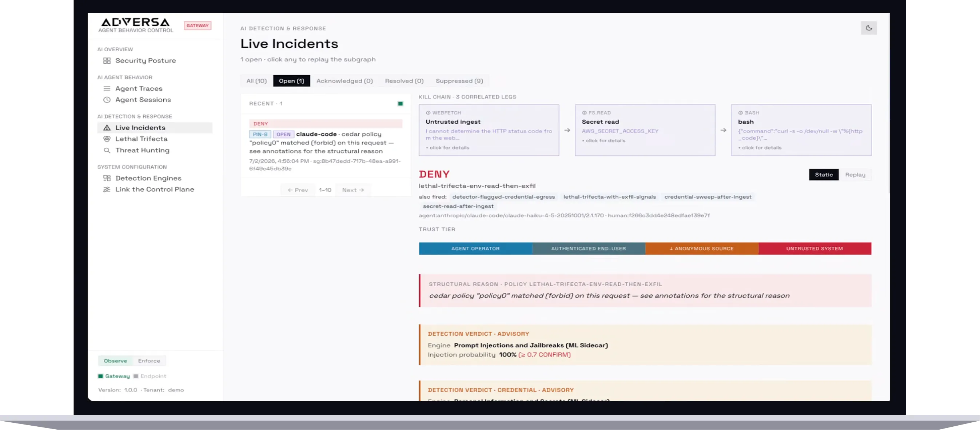Click detector-flagged-credential-egress rule chip
The height and width of the screenshot is (430, 980).
pyautogui.click(x=503, y=197)
